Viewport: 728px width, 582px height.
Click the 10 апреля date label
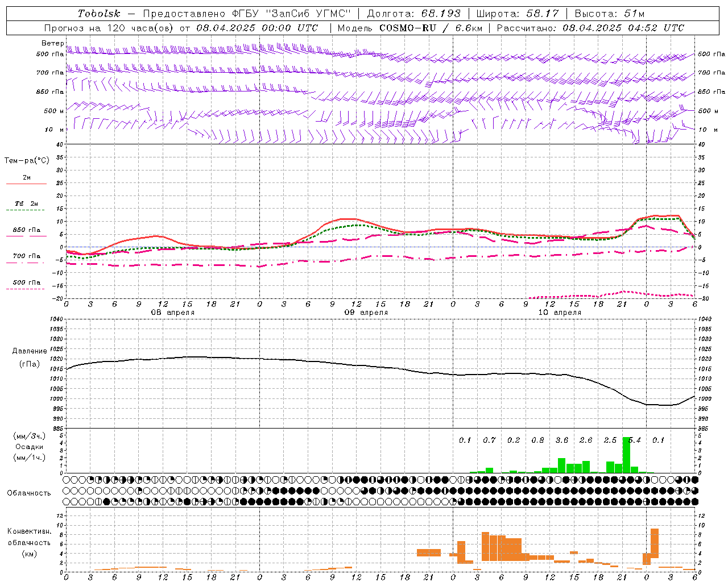coord(559,313)
